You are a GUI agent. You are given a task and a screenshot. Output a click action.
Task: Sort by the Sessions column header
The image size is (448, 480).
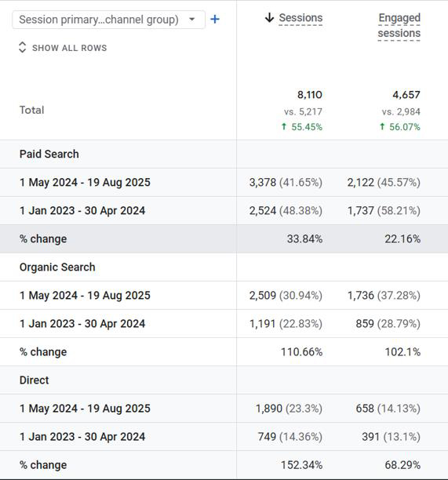(x=300, y=18)
